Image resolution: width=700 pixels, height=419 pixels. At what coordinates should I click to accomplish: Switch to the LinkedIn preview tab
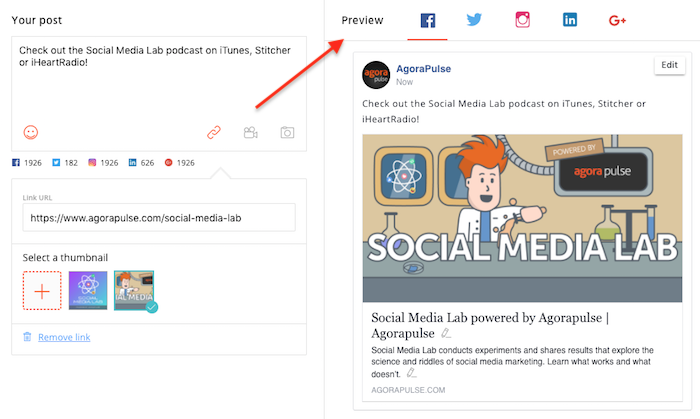pos(570,20)
